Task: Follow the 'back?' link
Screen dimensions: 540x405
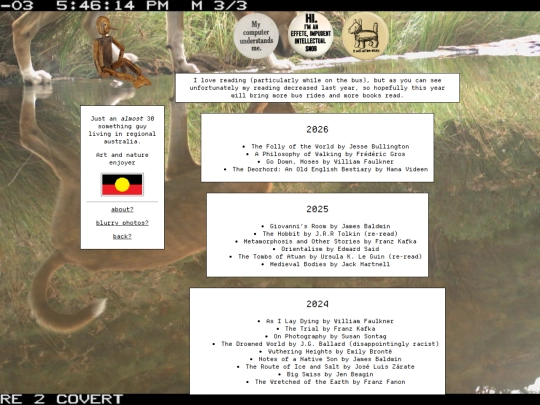Action: point(122,236)
